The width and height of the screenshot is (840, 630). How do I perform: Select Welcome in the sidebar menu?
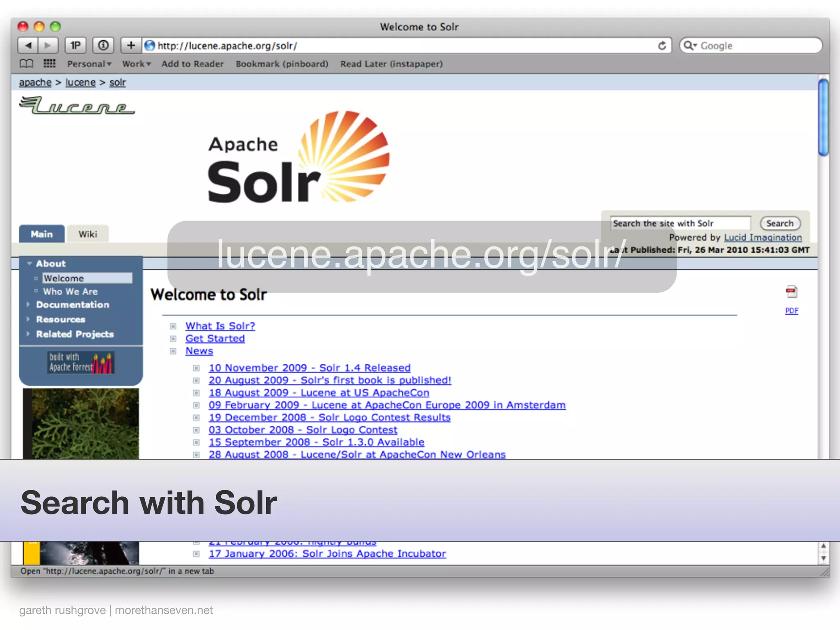coord(87,278)
